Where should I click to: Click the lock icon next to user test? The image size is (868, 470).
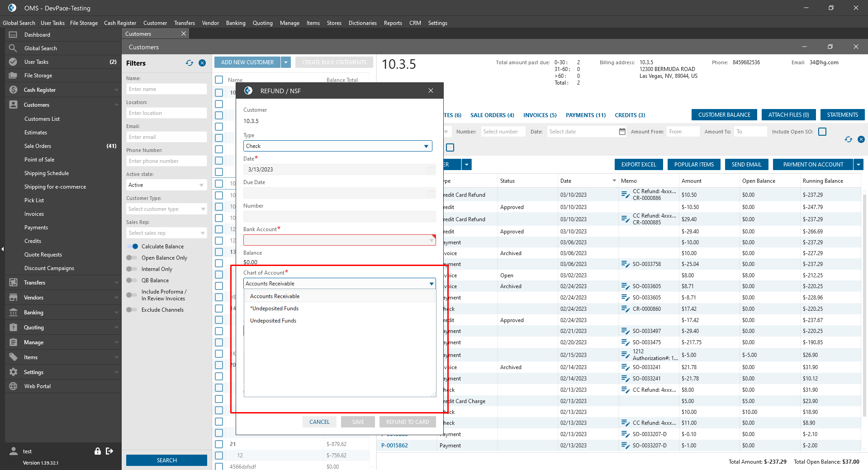click(97, 451)
